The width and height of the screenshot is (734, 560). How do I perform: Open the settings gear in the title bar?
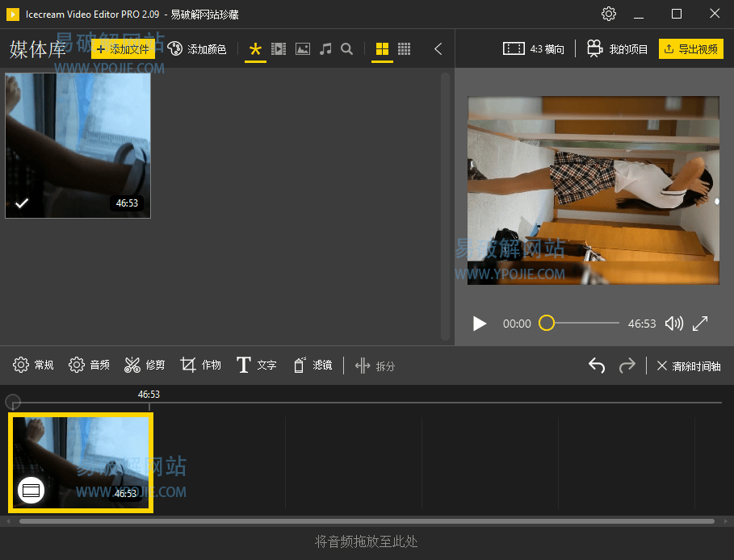[x=609, y=14]
